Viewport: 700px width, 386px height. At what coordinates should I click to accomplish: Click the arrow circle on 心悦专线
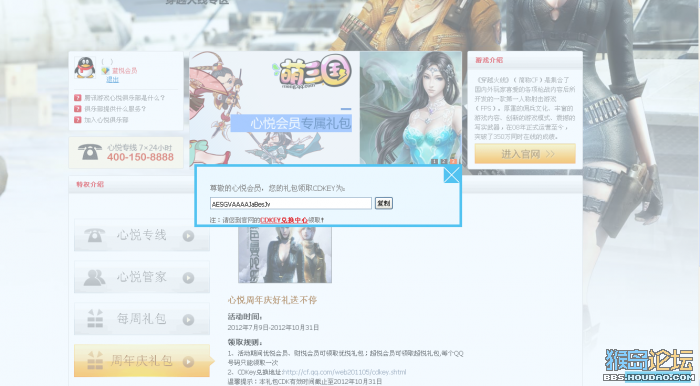point(188,236)
